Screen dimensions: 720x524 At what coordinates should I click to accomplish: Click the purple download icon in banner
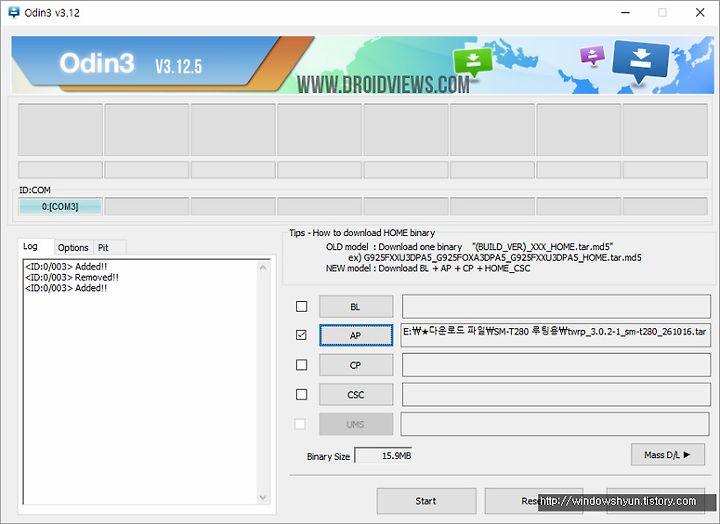(592, 56)
